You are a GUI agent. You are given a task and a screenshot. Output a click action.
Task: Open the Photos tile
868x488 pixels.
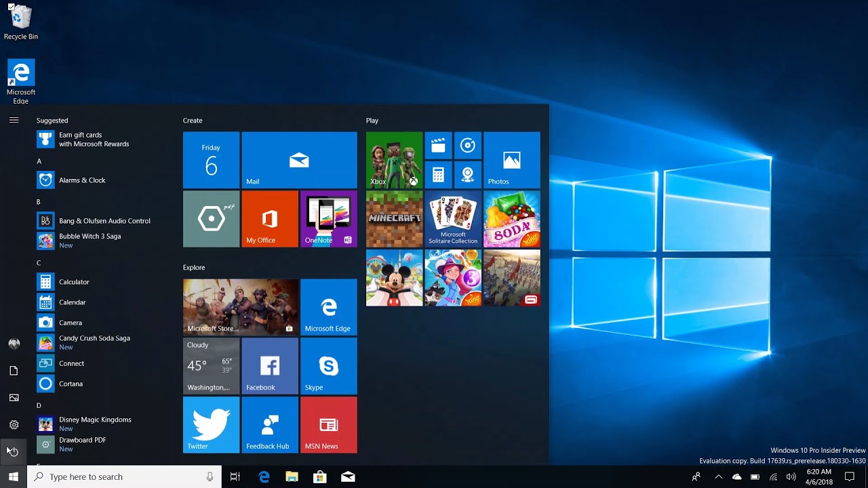tap(512, 160)
